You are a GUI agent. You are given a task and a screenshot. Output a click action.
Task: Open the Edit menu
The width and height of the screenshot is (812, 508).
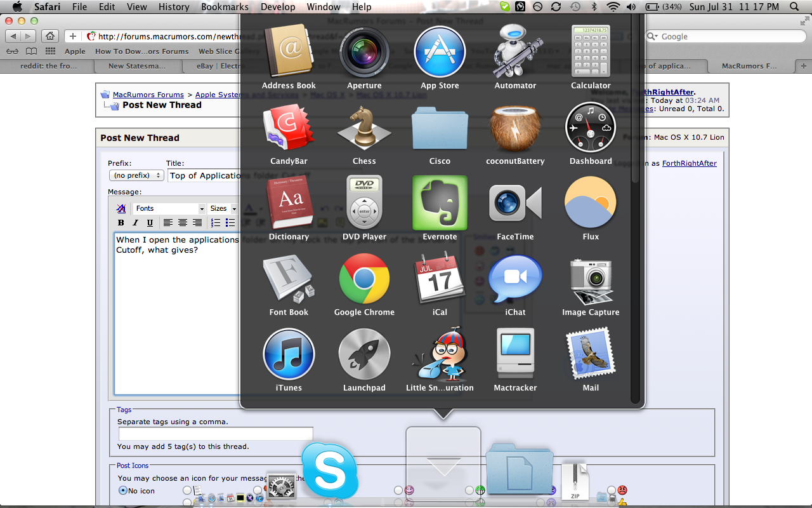pyautogui.click(x=107, y=7)
